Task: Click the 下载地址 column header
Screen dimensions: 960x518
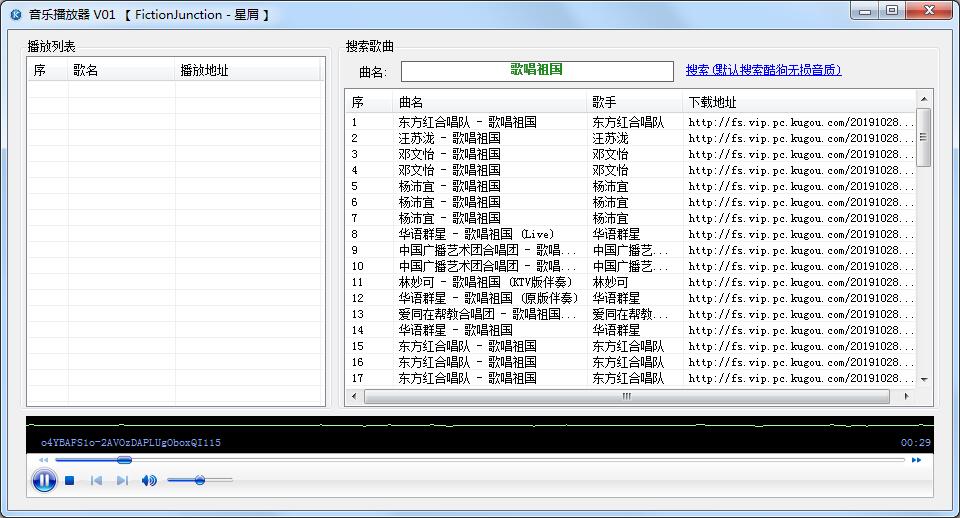Action: [712, 102]
